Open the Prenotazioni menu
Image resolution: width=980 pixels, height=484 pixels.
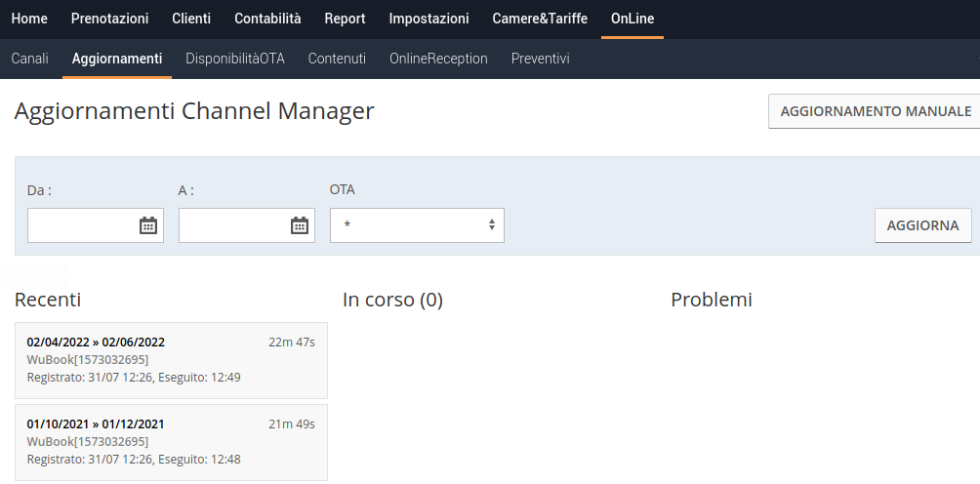[110, 19]
